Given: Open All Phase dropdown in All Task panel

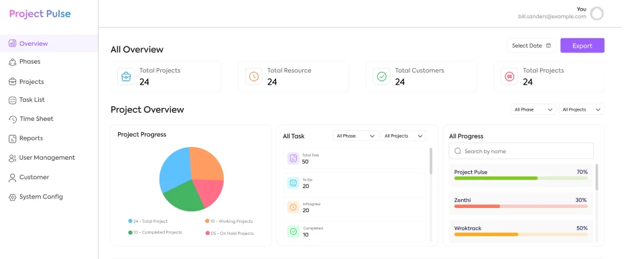Looking at the screenshot, I should [x=356, y=136].
